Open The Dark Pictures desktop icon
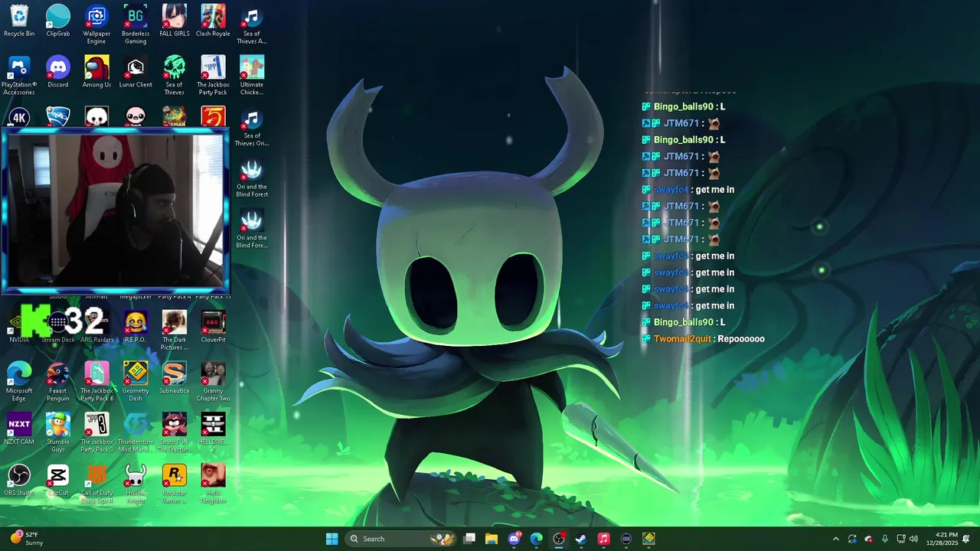The image size is (980, 551). coord(175,330)
